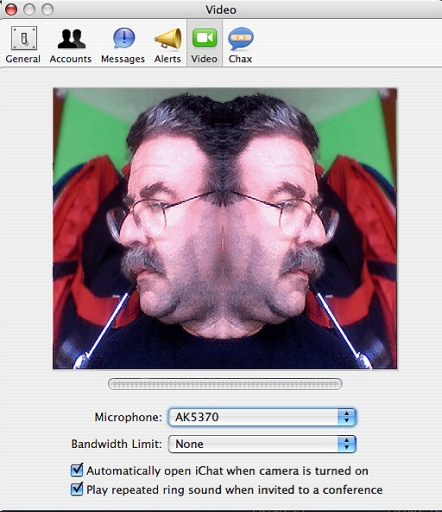
Task: Select the Messages speech bubble icon
Action: [124, 38]
